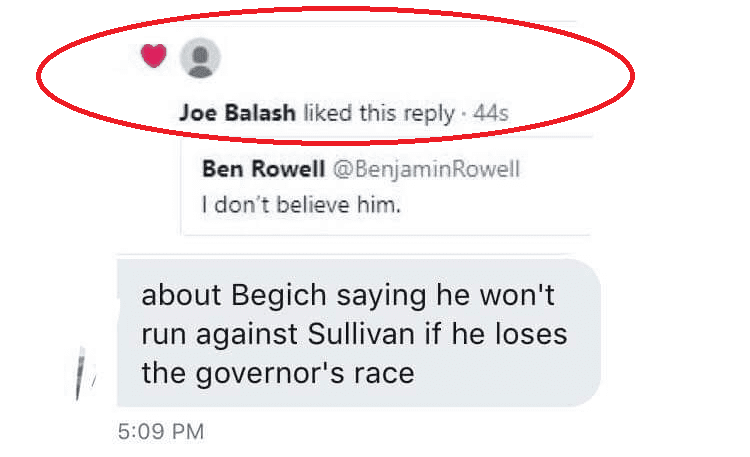Click the 44s timestamp
This screenshot has width=750, height=457.
point(491,114)
